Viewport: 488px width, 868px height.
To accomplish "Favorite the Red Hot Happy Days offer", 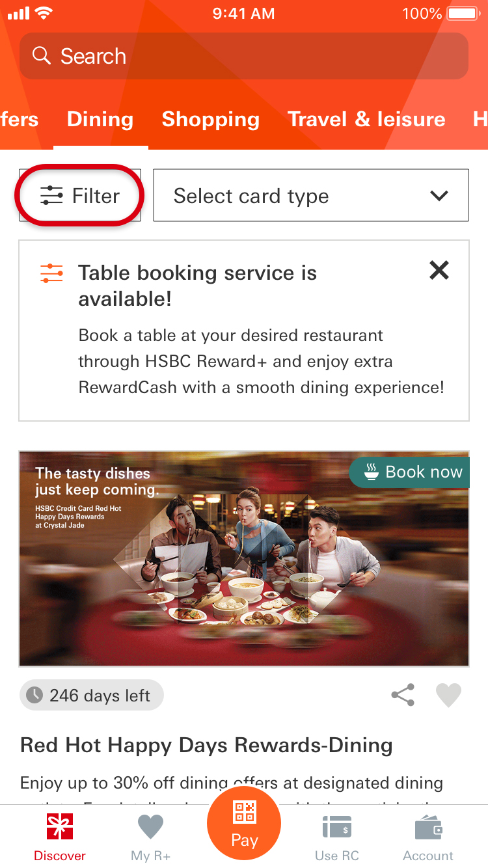I will [x=448, y=695].
